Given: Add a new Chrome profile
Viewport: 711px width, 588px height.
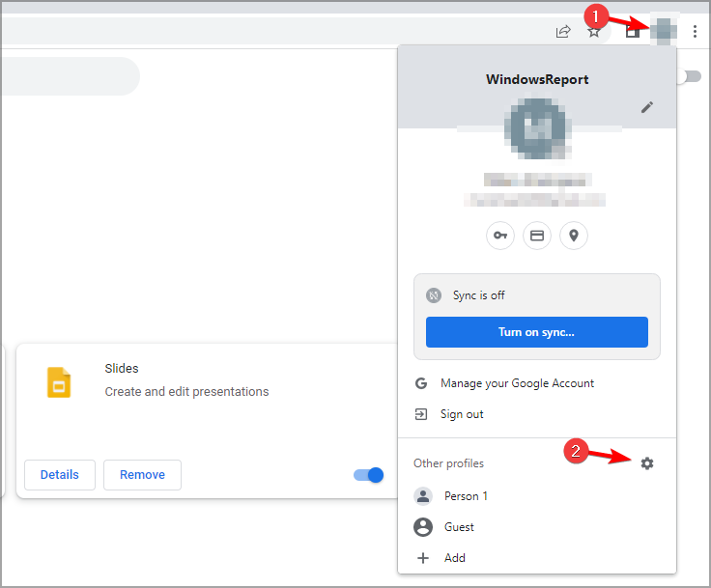Looking at the screenshot, I should [x=537, y=558].
